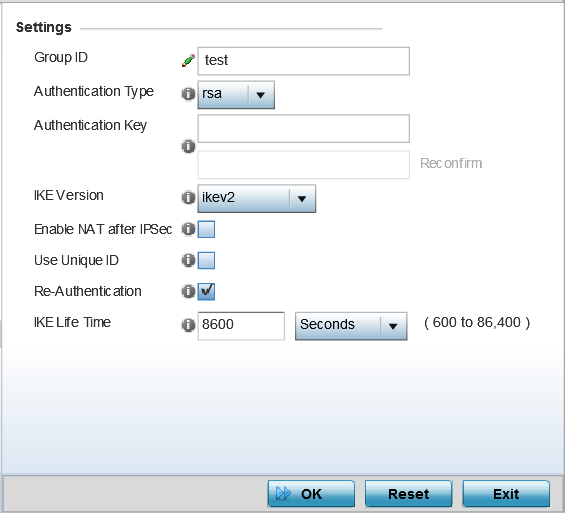Click info icon beside IKE Life Time
Screen dimensions: 565x513
click(x=188, y=325)
